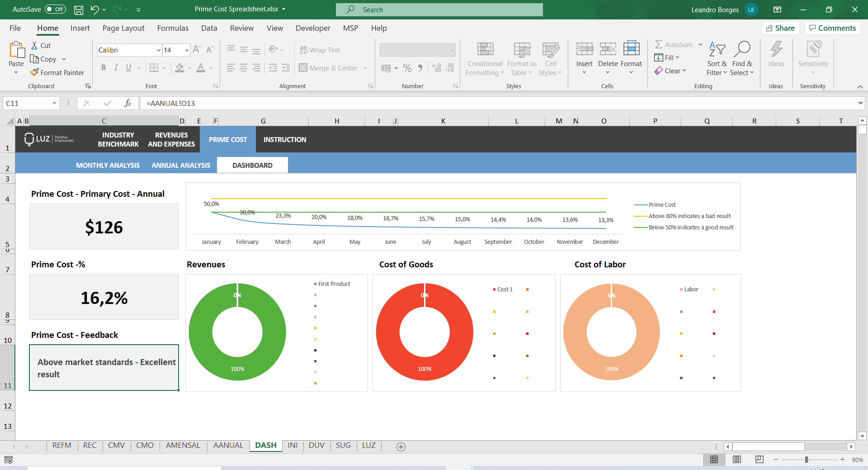Toggle underline formatting
Viewport: 868px width, 470px height.
tap(128, 67)
